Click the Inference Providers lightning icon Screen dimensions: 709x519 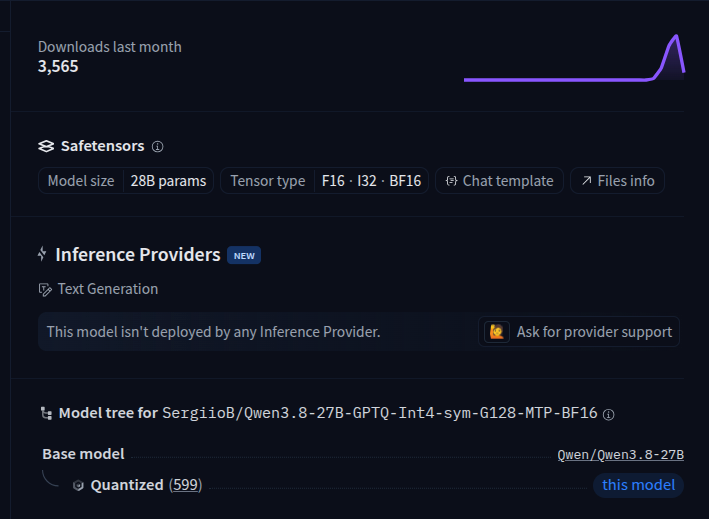(x=42, y=254)
